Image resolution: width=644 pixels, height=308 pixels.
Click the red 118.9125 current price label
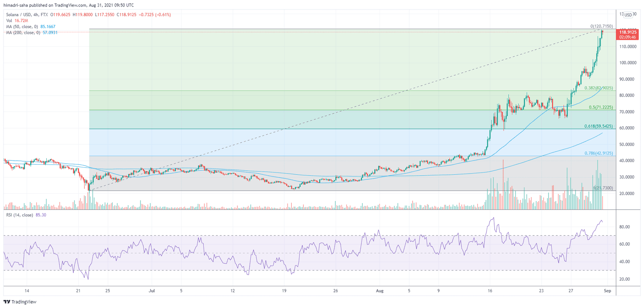pyautogui.click(x=627, y=32)
